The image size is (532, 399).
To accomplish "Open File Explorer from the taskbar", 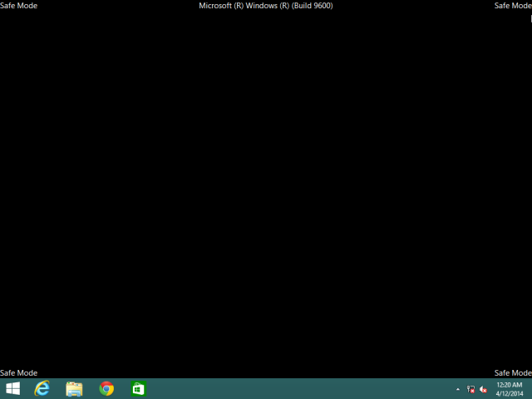I will 74,388.
